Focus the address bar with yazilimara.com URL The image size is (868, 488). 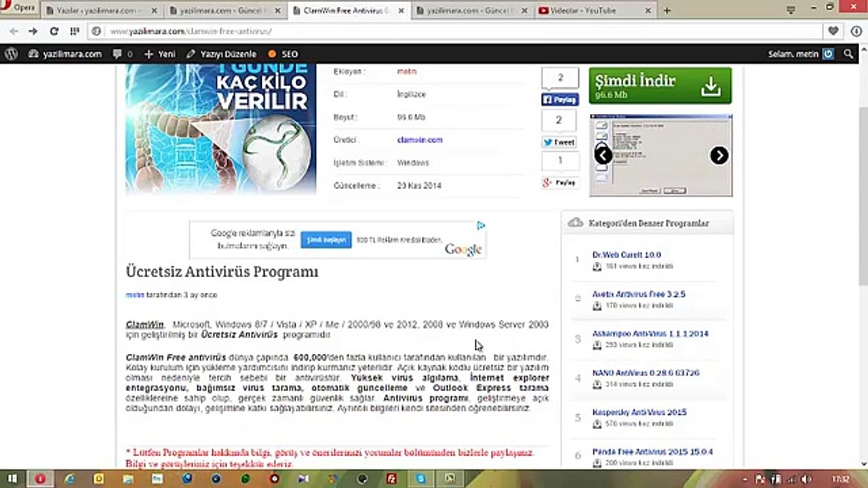454,31
